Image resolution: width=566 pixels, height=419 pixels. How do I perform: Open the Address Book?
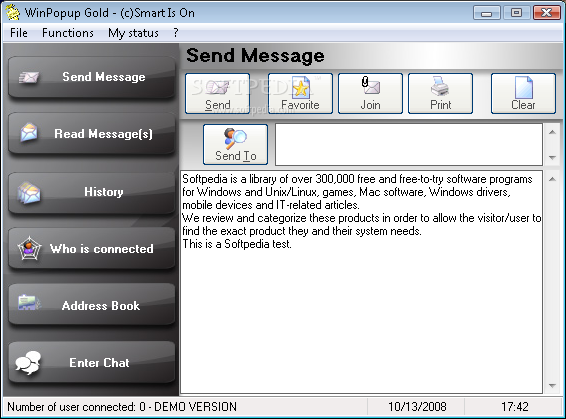tap(92, 305)
